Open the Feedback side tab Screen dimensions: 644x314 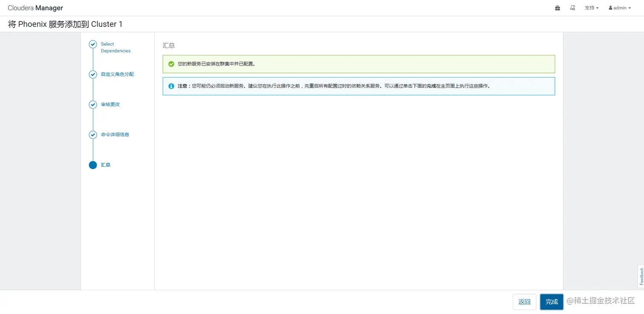(641, 277)
